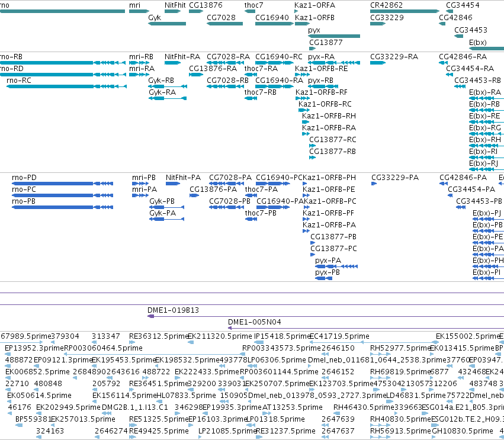The height and width of the screenshot is (440, 504).
Task: Select the NitFhit-RA transcript
Action: coord(172,63)
